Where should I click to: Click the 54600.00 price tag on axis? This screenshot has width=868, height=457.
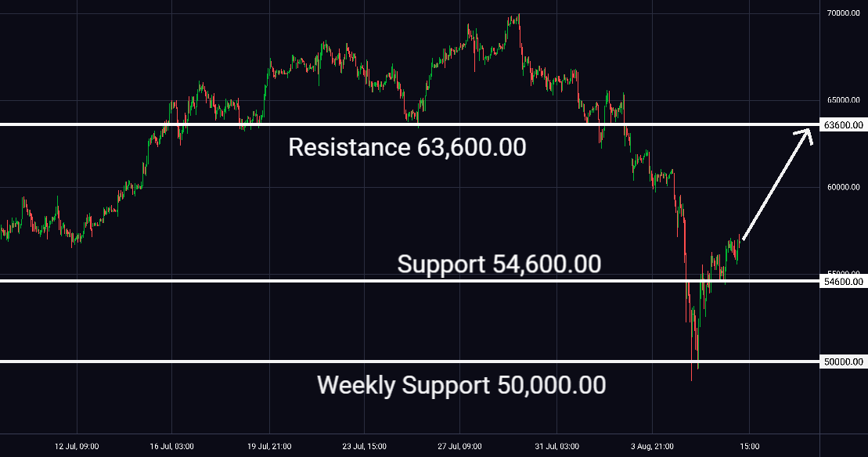coord(843,282)
